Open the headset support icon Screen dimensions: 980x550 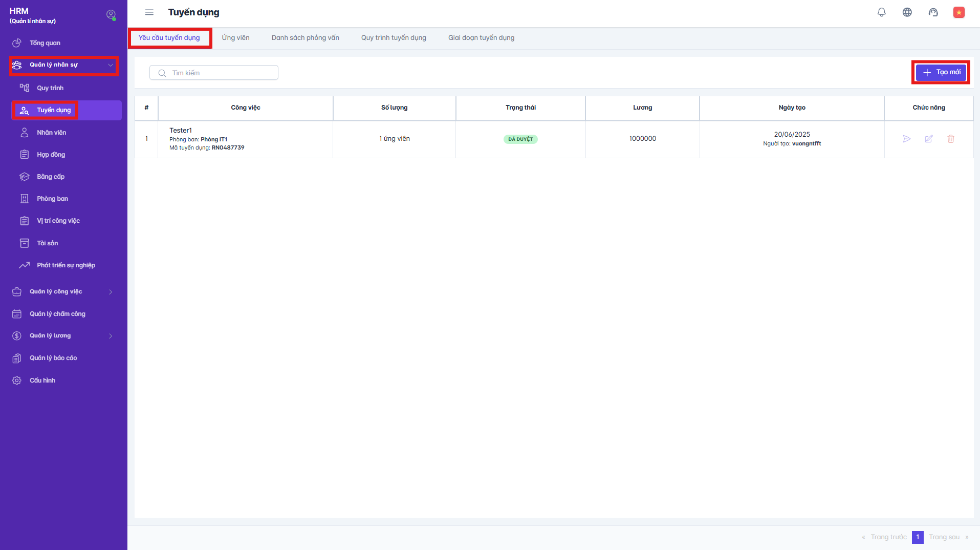tap(933, 12)
